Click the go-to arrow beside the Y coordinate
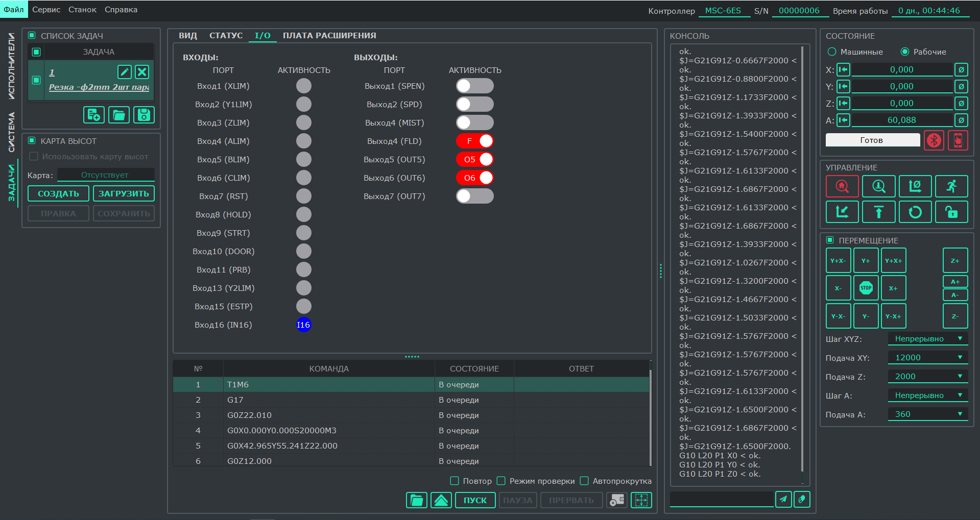Screen dimensions: 980x520 pos(843,87)
